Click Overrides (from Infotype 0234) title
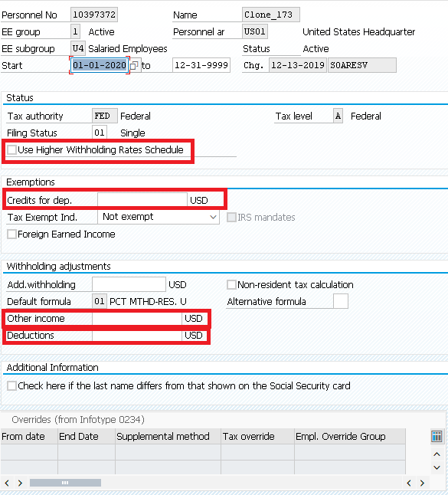Image resolution: width=448 pixels, height=495 pixels. click(x=78, y=420)
